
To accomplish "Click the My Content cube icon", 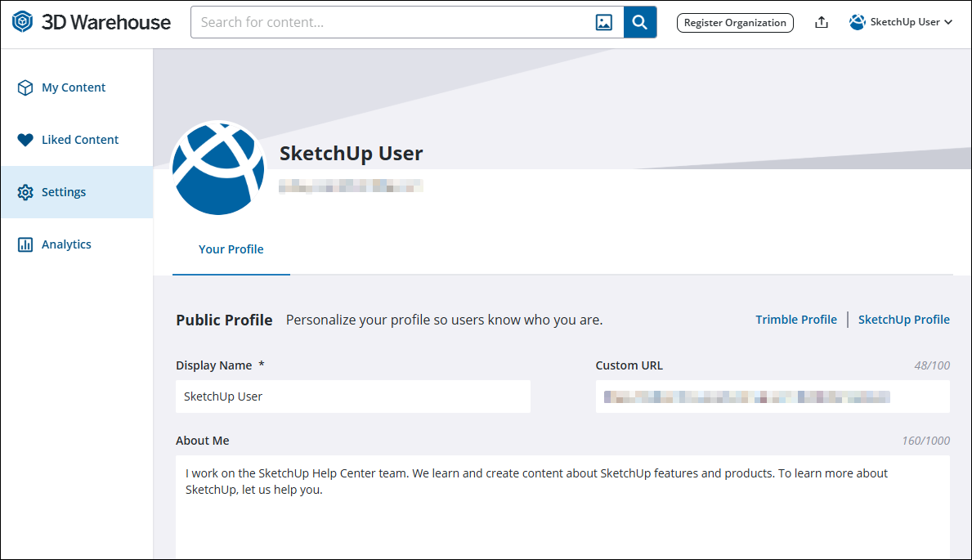I will pyautogui.click(x=25, y=87).
